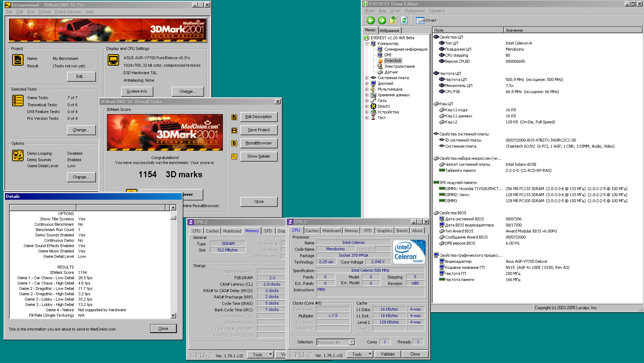Click the magnifier icon beside Show Details
This screenshot has height=363, width=644.
[x=234, y=157]
